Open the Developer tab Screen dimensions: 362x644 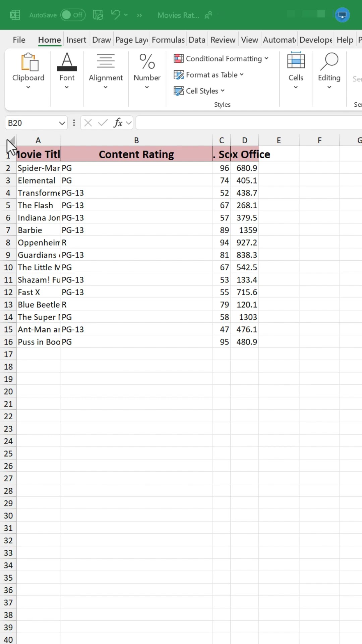tap(316, 40)
